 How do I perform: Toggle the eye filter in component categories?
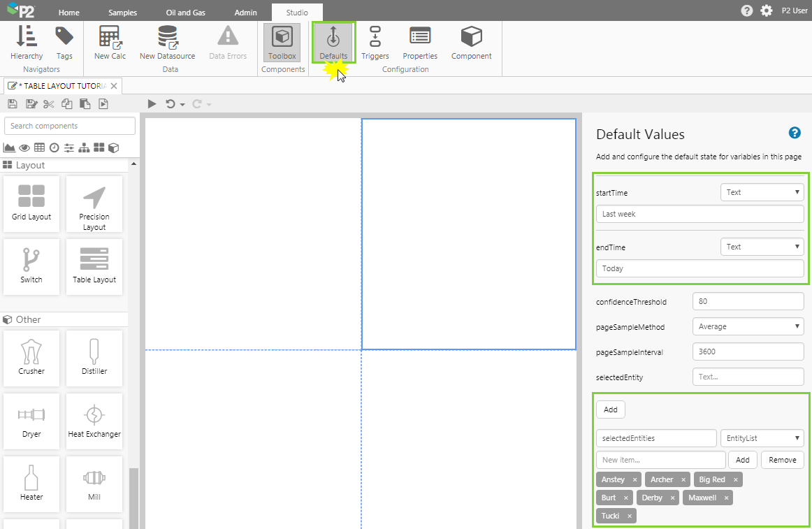pos(24,147)
